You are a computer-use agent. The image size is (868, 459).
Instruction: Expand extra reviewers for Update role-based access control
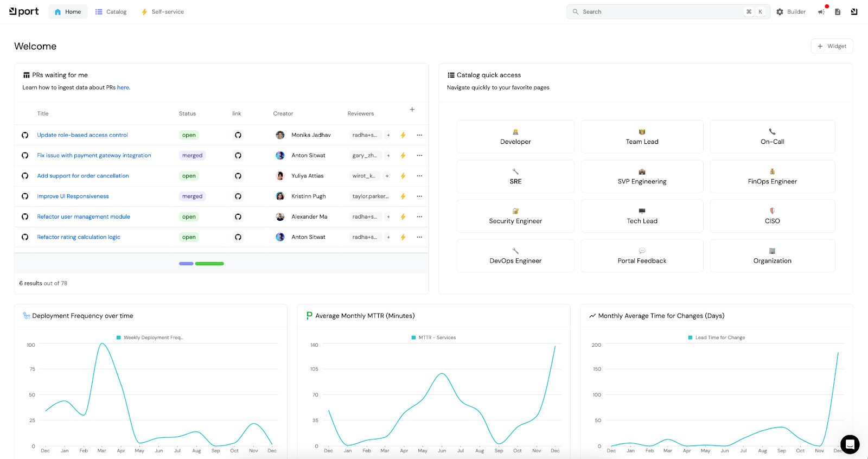tap(388, 135)
